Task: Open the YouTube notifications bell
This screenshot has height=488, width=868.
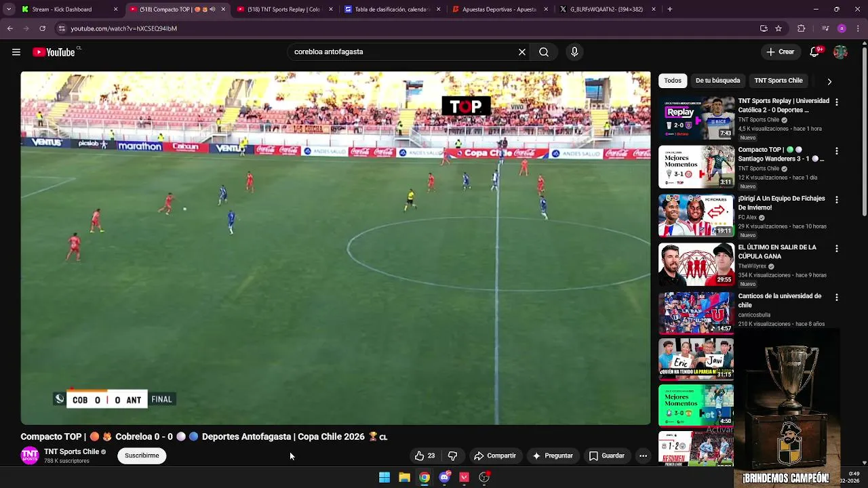Action: 815,52
